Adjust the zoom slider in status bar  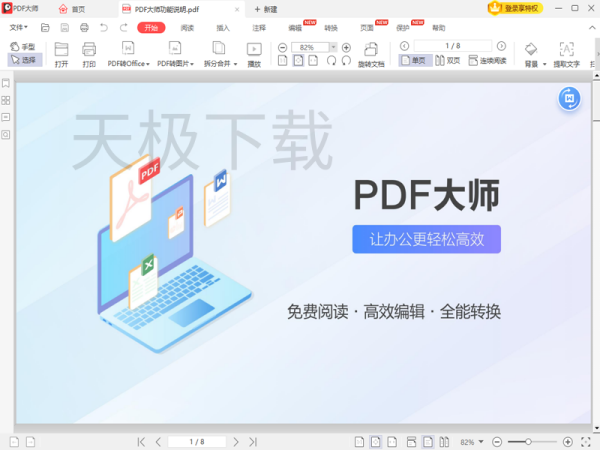(x=528, y=441)
